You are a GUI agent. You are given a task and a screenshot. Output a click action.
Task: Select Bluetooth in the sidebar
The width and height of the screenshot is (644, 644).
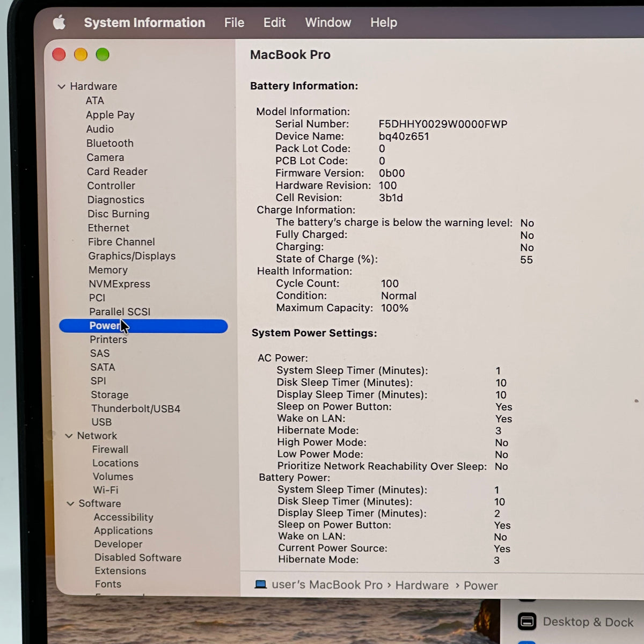pos(110,143)
